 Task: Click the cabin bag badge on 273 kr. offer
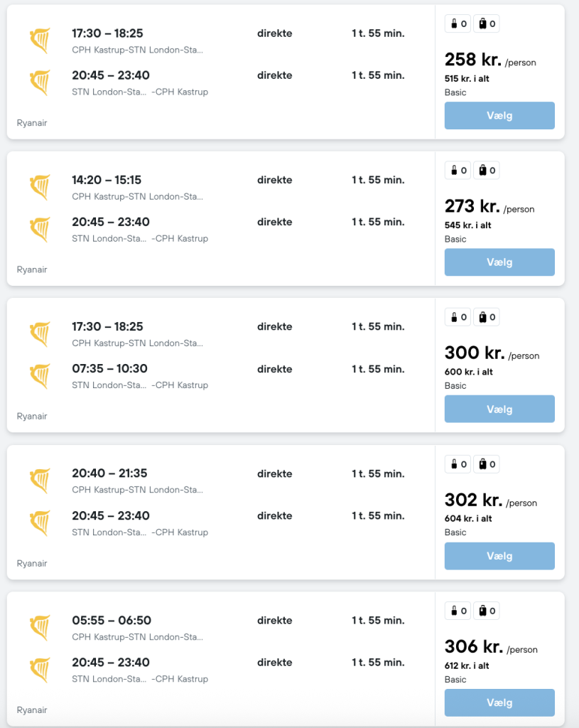pyautogui.click(x=458, y=171)
